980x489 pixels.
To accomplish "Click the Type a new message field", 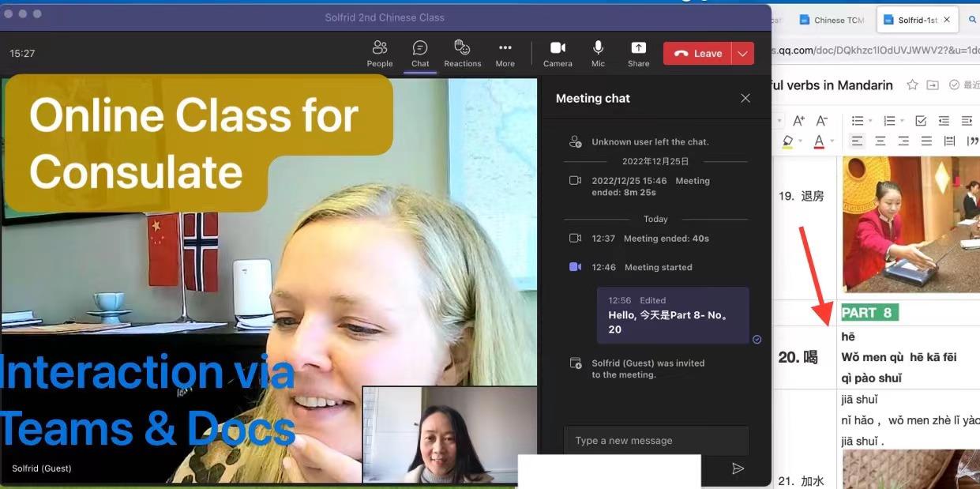I will pos(655,440).
